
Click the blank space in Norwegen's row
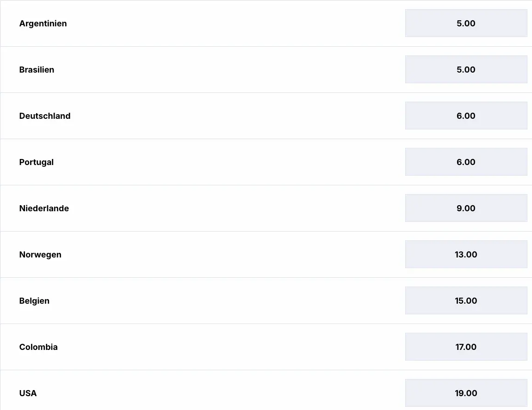pyautogui.click(x=231, y=254)
